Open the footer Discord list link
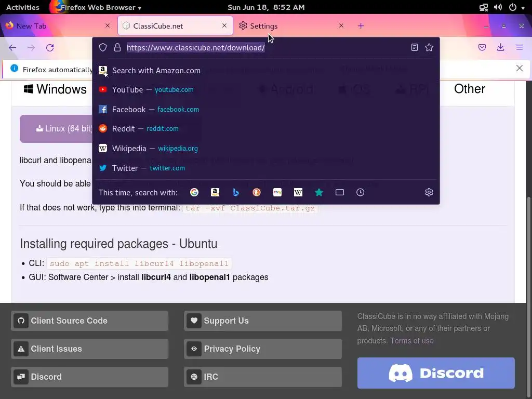Screen dimensions: 532x399 click(89, 377)
